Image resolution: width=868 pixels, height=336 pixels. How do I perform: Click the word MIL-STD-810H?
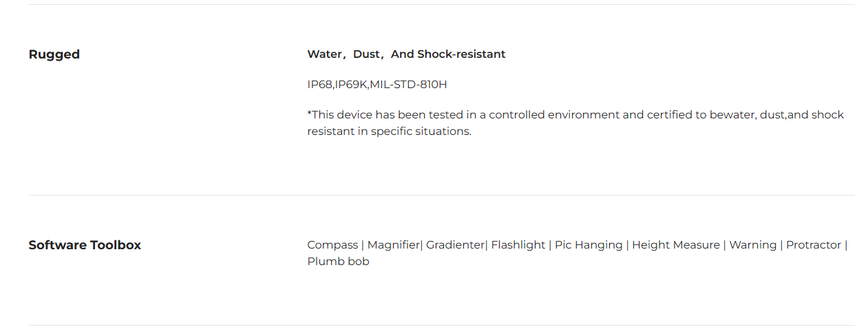(408, 85)
